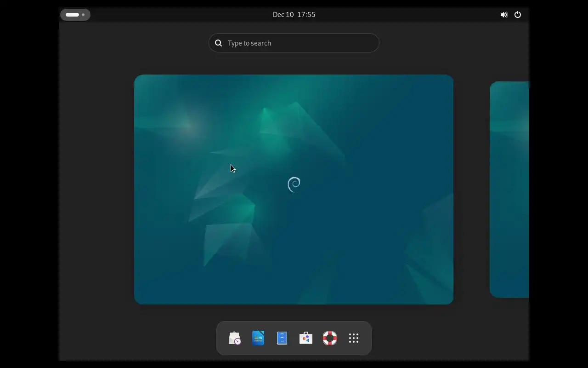Show the applications grid

pyautogui.click(x=354, y=339)
